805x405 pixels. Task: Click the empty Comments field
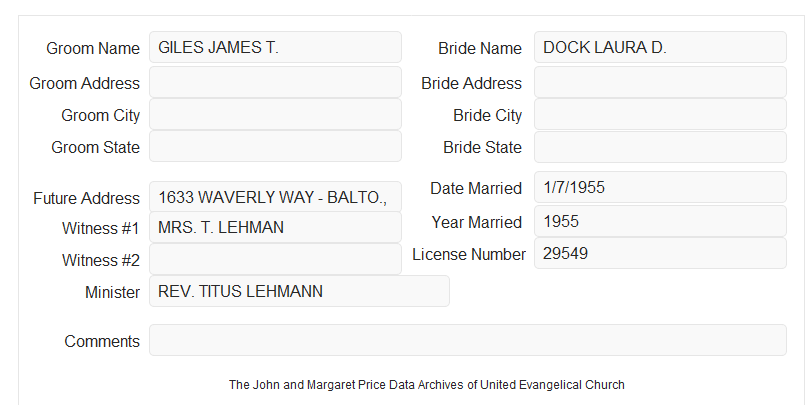pos(468,340)
